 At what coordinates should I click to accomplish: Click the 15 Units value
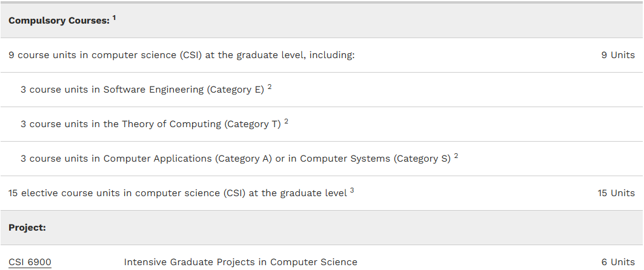pos(616,193)
